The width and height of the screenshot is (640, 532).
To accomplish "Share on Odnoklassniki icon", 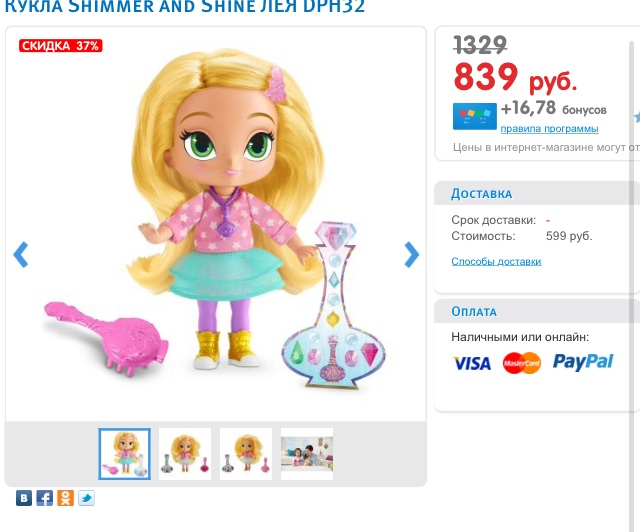I will (65, 497).
